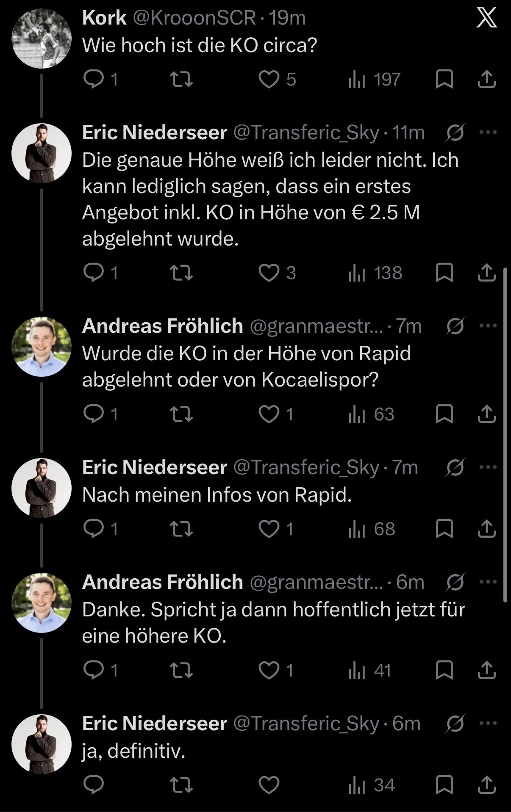Reply to Kork's tweet about KO
The height and width of the screenshot is (812, 511).
tap(93, 79)
